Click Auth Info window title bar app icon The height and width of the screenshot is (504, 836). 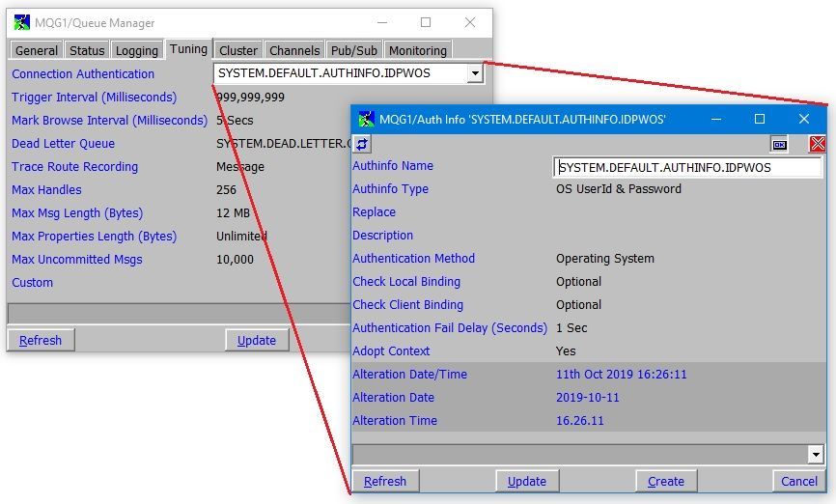(366, 119)
